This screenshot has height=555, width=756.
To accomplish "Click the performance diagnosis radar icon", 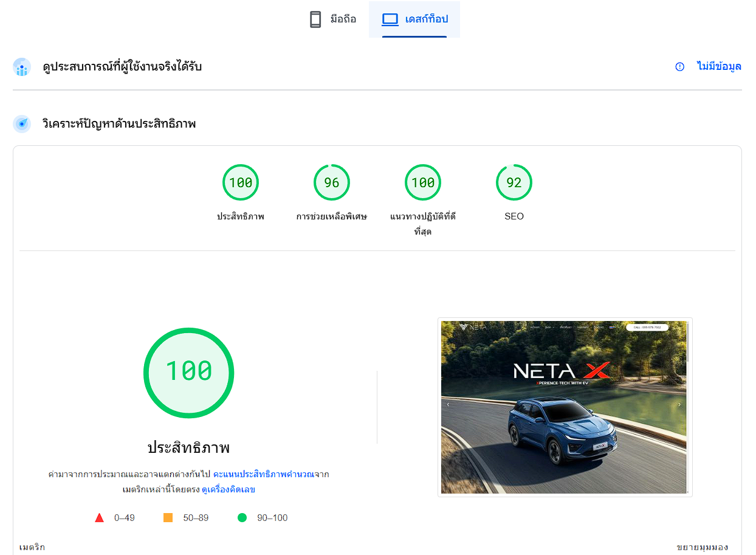I will pos(22,124).
